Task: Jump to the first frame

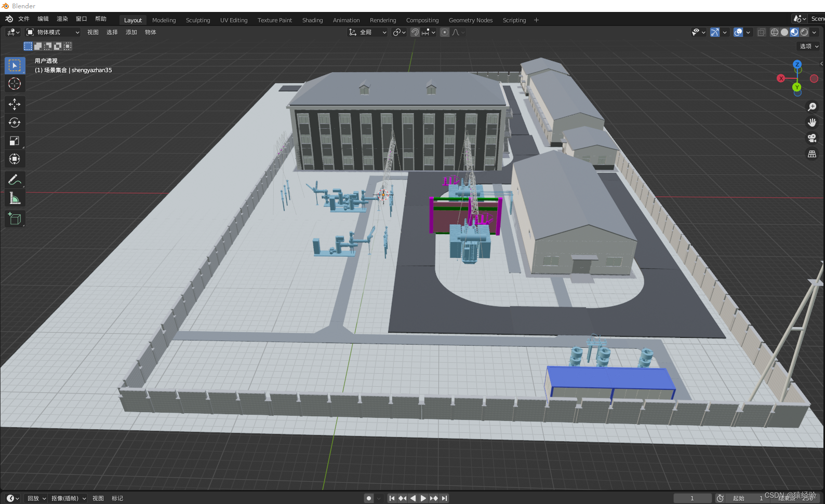Action: pyautogui.click(x=392, y=498)
